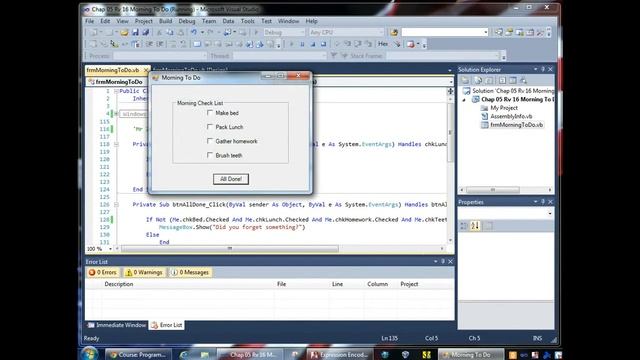Select AssemblyInfo.vb in Solution Explorer
This screenshot has width=640, height=360.
511,116
